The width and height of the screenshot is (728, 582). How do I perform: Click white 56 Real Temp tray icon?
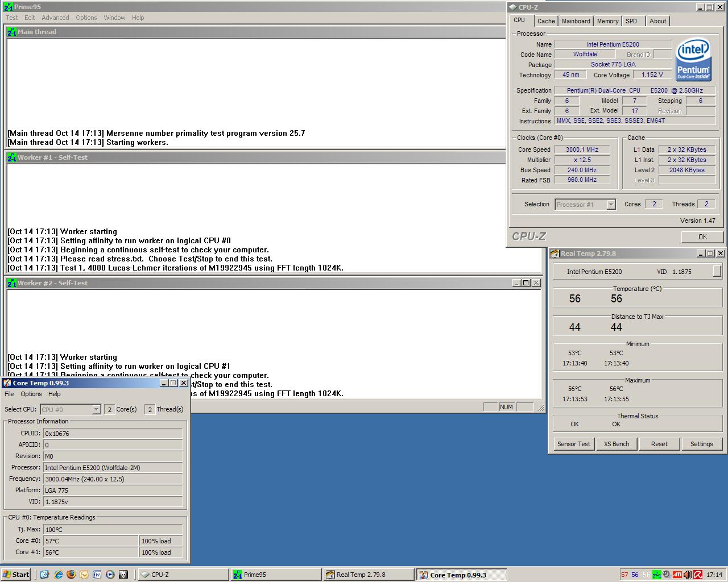pyautogui.click(x=646, y=575)
